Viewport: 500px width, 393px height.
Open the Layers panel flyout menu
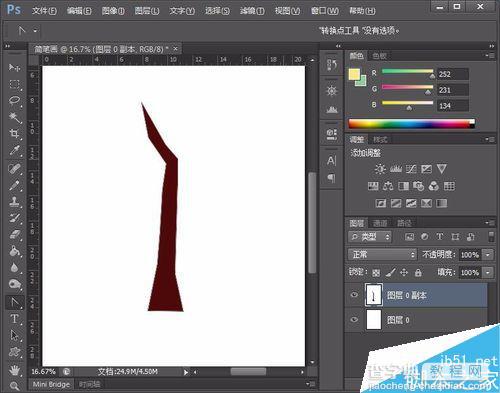coord(490,223)
